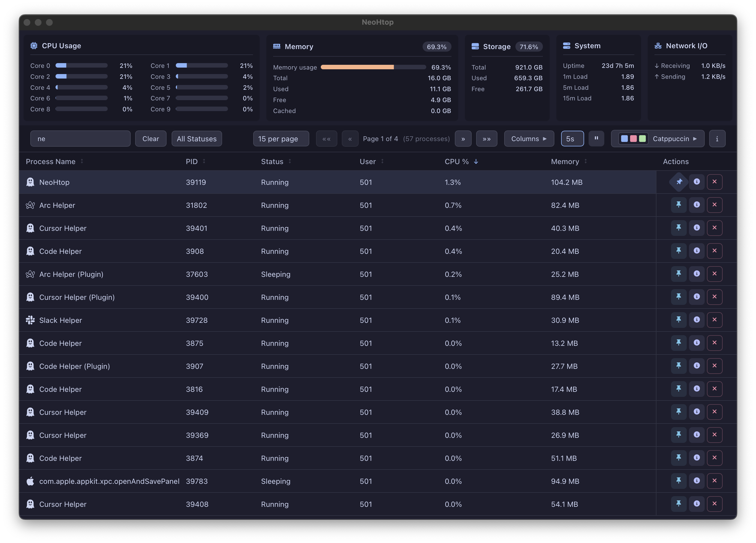Image resolution: width=756 pixels, height=543 pixels.
Task: Open the 15 per page dropdown
Action: pos(281,139)
